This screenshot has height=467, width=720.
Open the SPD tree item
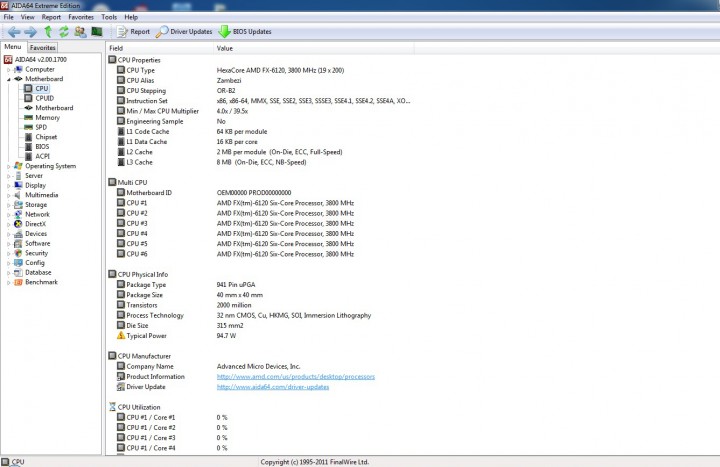35,127
